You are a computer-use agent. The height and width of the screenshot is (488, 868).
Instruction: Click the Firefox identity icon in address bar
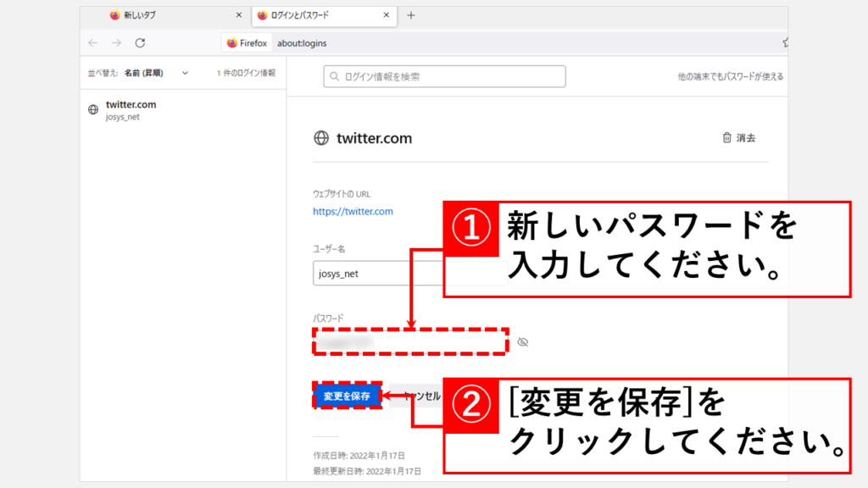click(247, 42)
